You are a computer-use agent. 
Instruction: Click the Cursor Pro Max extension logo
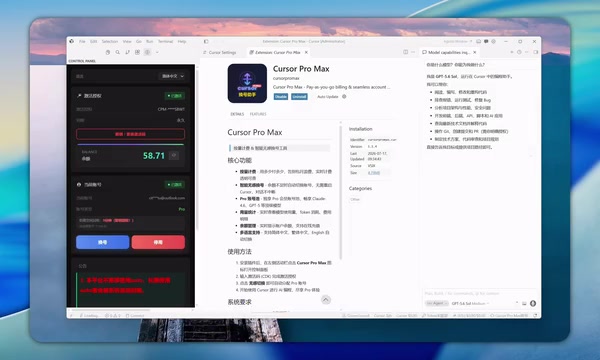point(247,83)
